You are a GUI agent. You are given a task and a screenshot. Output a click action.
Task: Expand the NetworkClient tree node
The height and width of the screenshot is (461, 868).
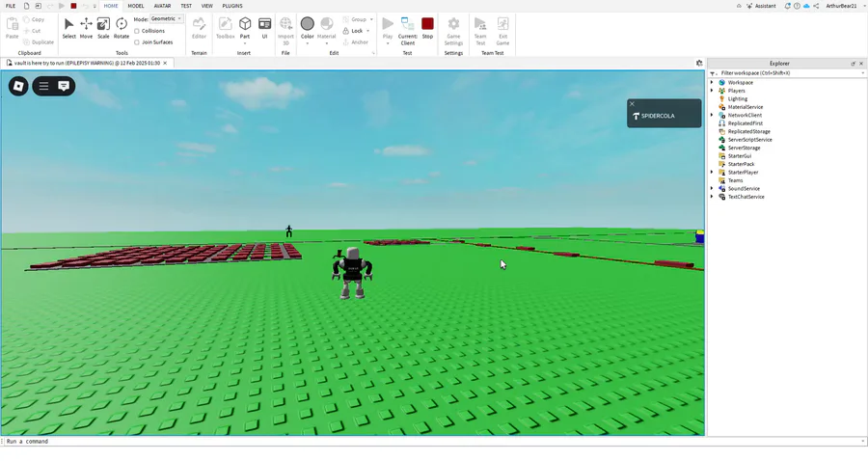(x=712, y=115)
